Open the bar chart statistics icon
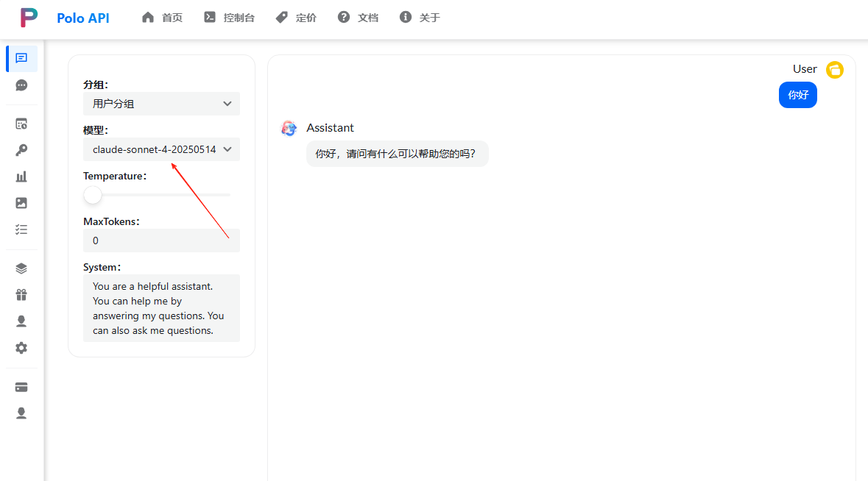The height and width of the screenshot is (481, 868). 21,177
